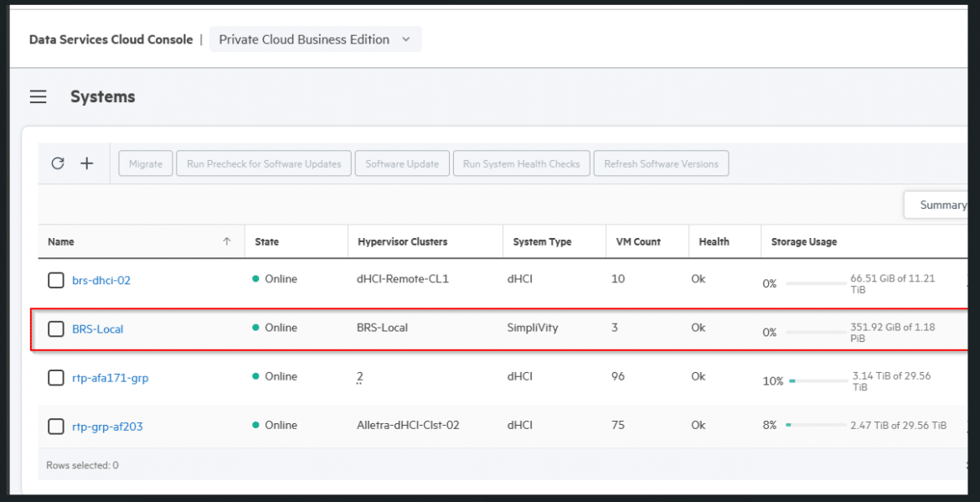Screen dimensions: 980x502
Task: Open the brs-dhci-02 system link
Action: [x=101, y=280]
